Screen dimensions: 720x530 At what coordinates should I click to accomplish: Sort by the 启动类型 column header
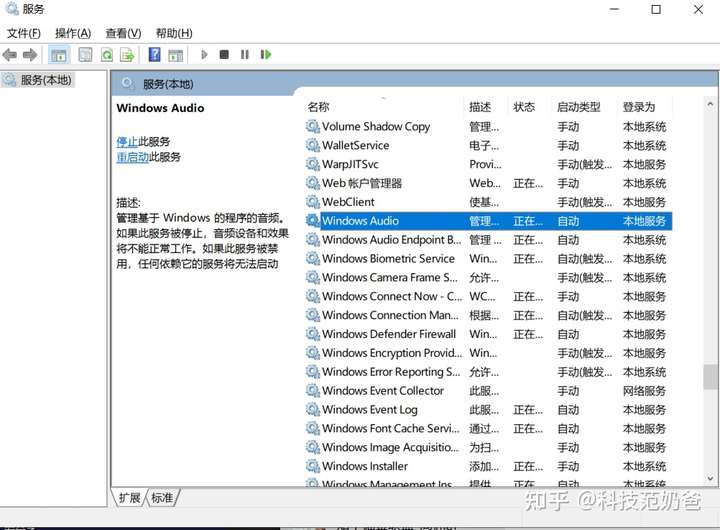pyautogui.click(x=579, y=107)
